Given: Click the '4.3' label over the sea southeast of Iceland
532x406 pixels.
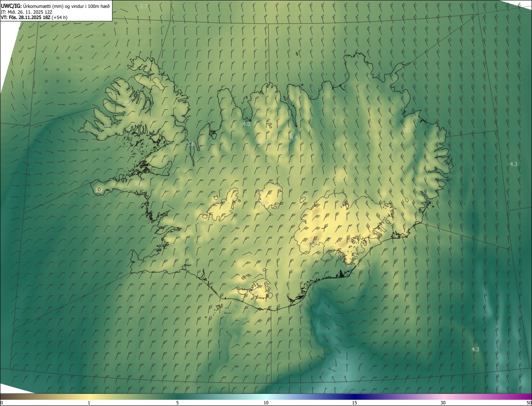Looking at the screenshot, I should [x=475, y=350].
